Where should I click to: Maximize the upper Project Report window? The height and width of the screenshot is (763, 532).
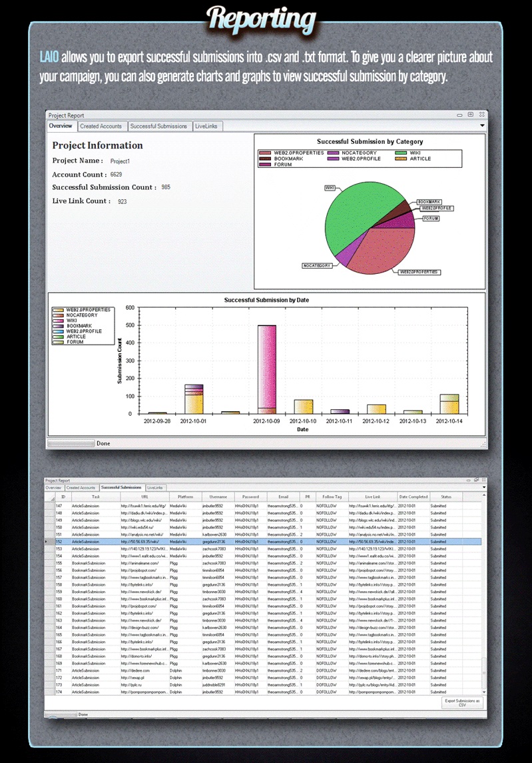click(x=471, y=115)
